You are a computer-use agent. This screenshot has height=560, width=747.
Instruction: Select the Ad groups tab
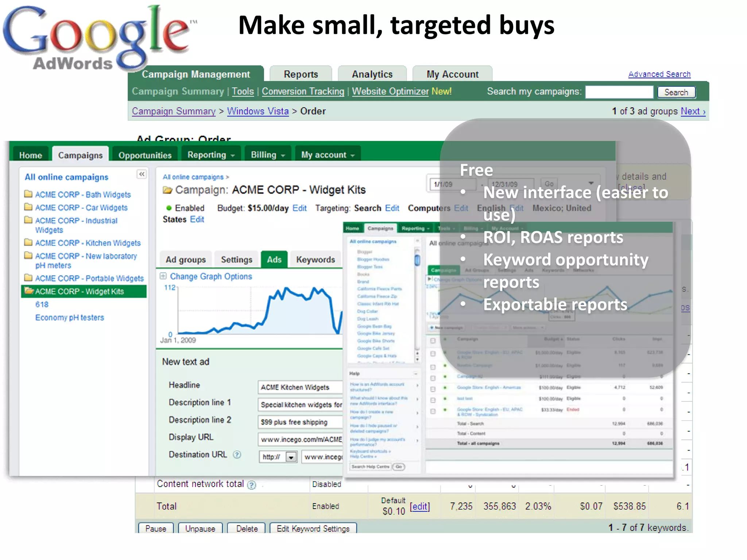coord(186,260)
